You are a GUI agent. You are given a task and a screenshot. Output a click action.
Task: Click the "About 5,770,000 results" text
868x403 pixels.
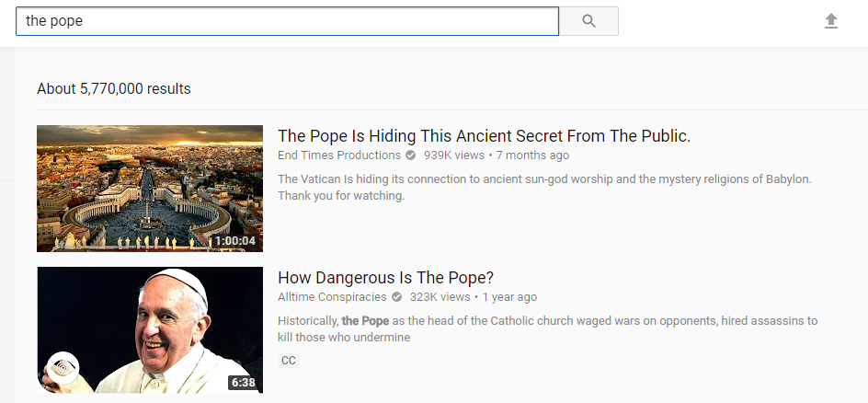[114, 89]
